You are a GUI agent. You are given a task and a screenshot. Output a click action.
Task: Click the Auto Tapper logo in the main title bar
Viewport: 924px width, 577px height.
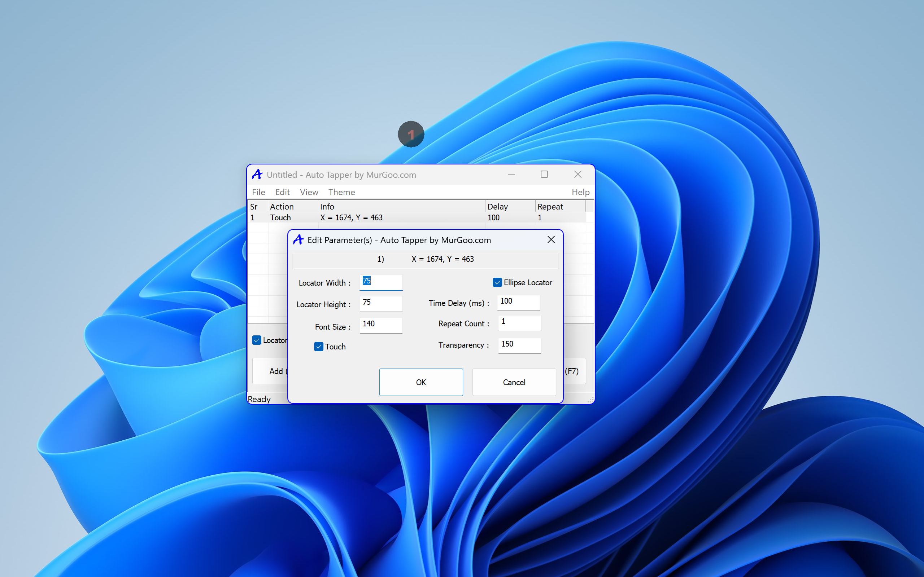pyautogui.click(x=257, y=175)
